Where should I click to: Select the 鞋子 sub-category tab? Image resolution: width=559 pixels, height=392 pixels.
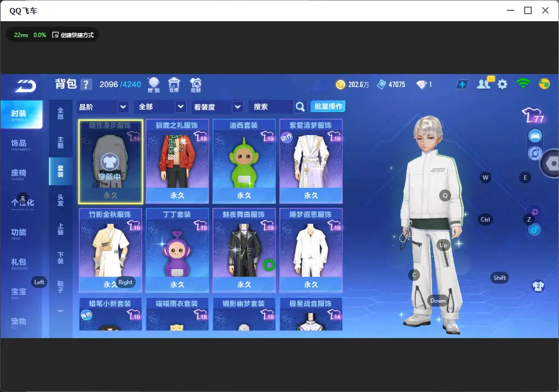pyautogui.click(x=60, y=287)
